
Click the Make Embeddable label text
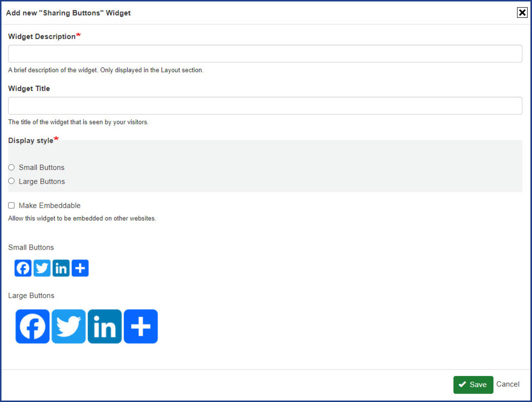49,206
